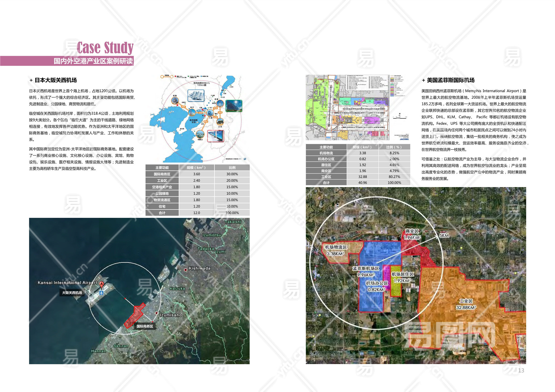The image size is (555, 392).
Task: Select the orange 工业区 32.88KM² area
Action: tap(466, 304)
